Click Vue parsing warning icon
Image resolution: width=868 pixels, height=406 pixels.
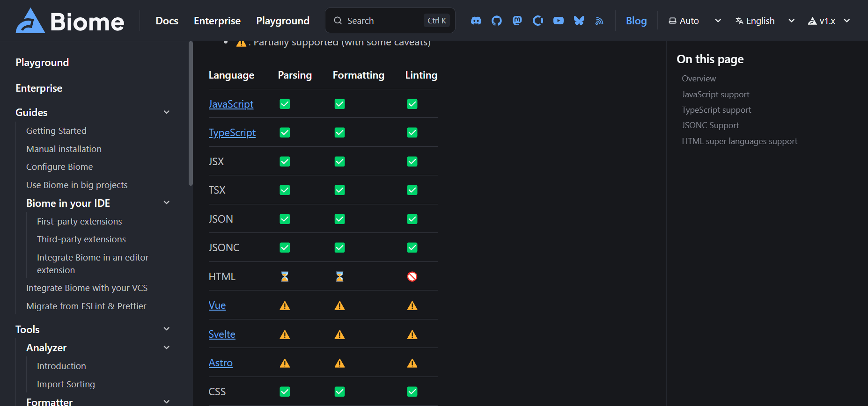285,305
